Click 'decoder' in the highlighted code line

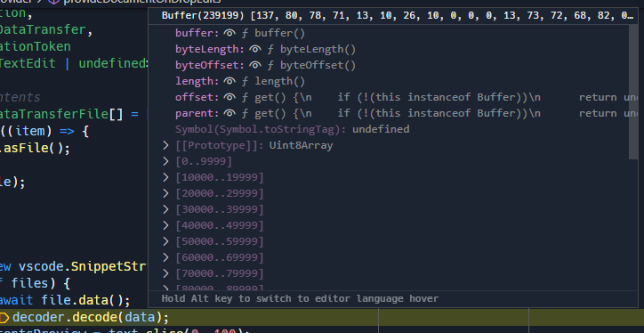point(38,317)
